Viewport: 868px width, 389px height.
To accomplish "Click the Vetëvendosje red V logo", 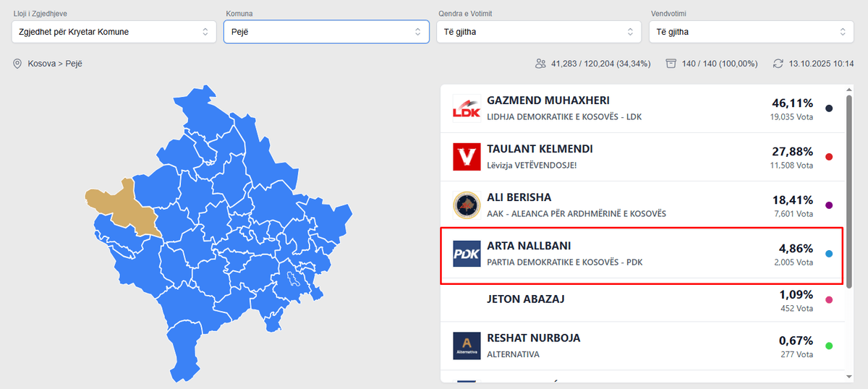I will point(467,156).
